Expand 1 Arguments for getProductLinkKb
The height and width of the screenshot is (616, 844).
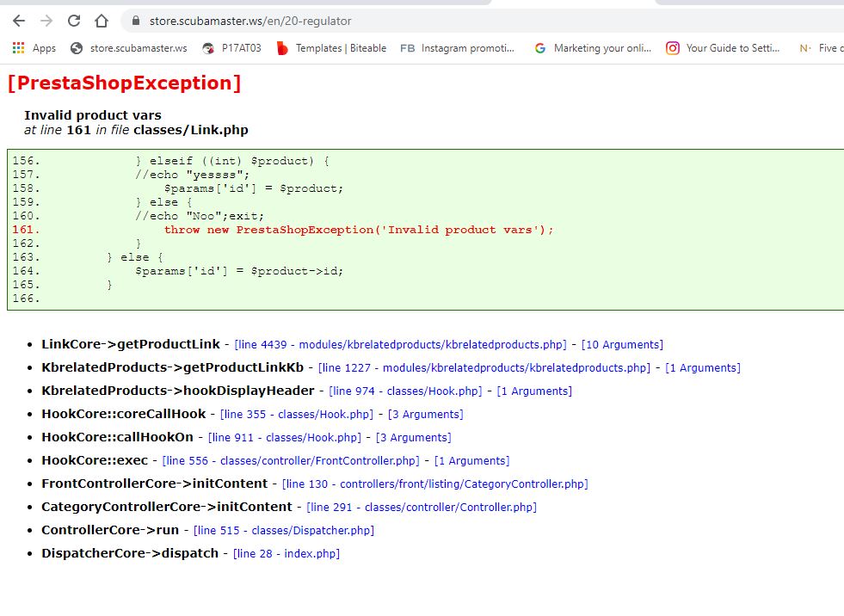coord(703,367)
